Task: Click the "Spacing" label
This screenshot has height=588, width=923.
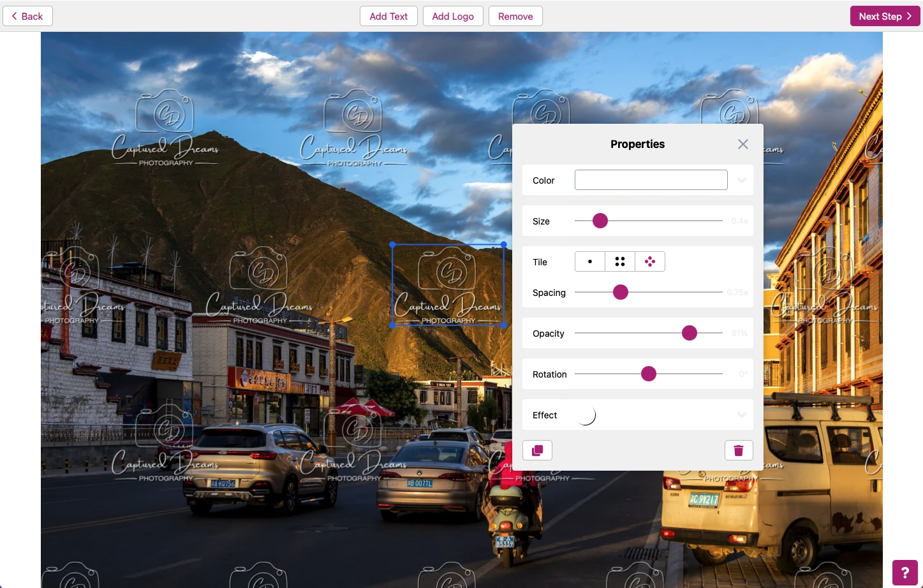Action: click(x=549, y=293)
